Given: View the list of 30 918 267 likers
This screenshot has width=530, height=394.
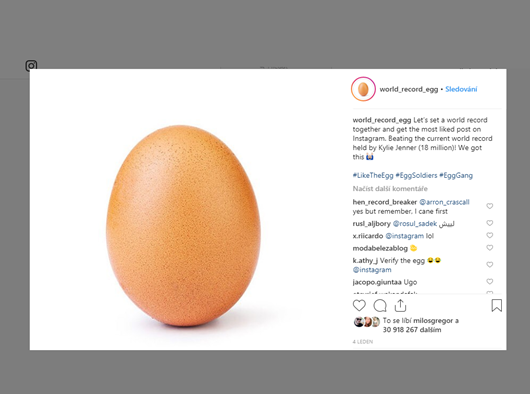Looking at the screenshot, I should click(x=412, y=330).
